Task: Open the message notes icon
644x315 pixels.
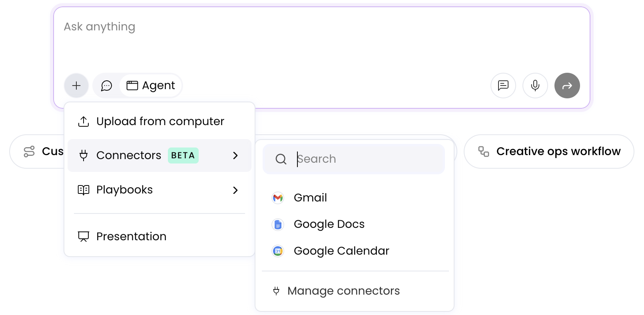Action: pyautogui.click(x=503, y=86)
